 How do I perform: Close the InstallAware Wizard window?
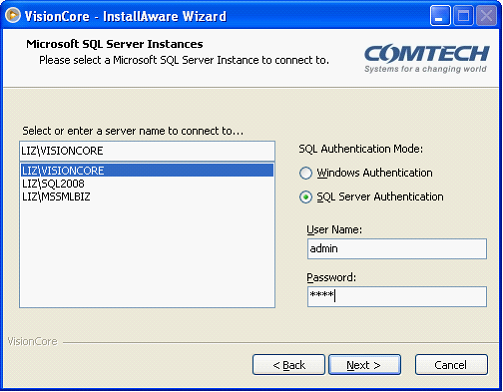[486, 16]
